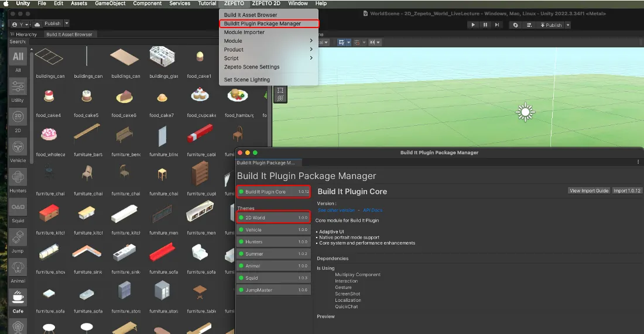This screenshot has width=644, height=334.
Task: Switch to the Build It Asset Browser tab
Action: (x=69, y=35)
